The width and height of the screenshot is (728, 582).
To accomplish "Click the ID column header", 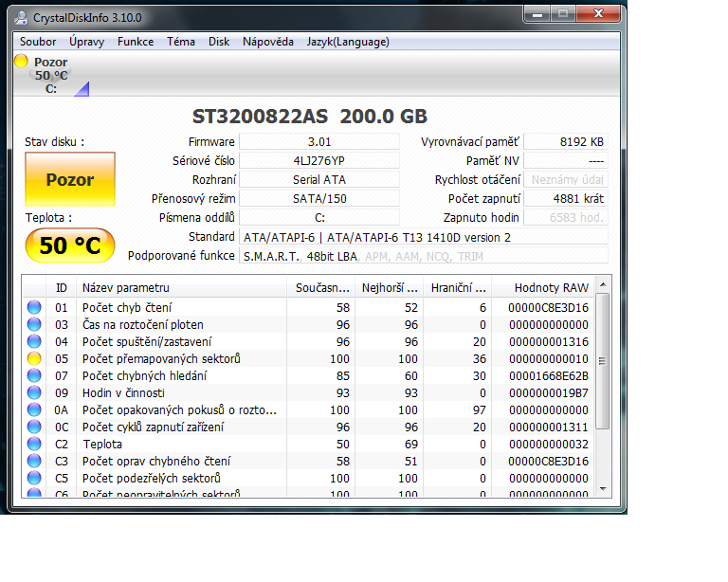I will point(62,288).
